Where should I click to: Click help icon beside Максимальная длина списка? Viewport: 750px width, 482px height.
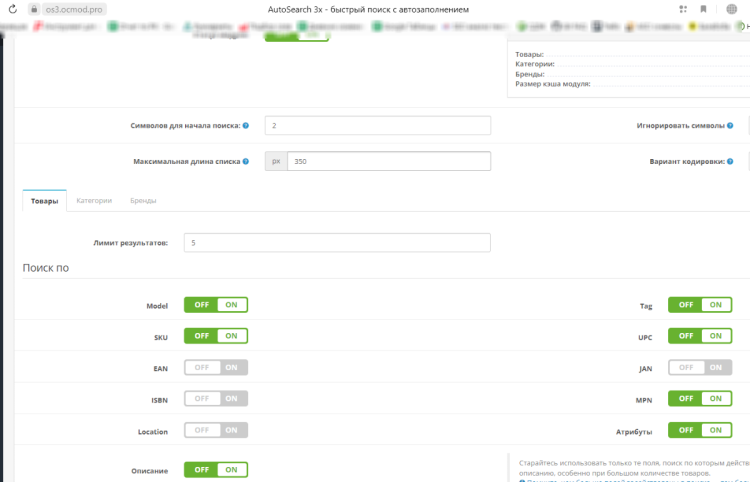[x=246, y=161]
